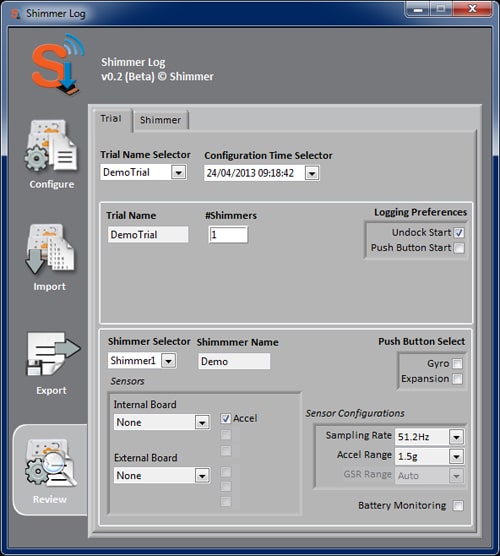500x556 pixels.
Task: Click the Shimmmer Name field with Demo
Action: [x=234, y=361]
